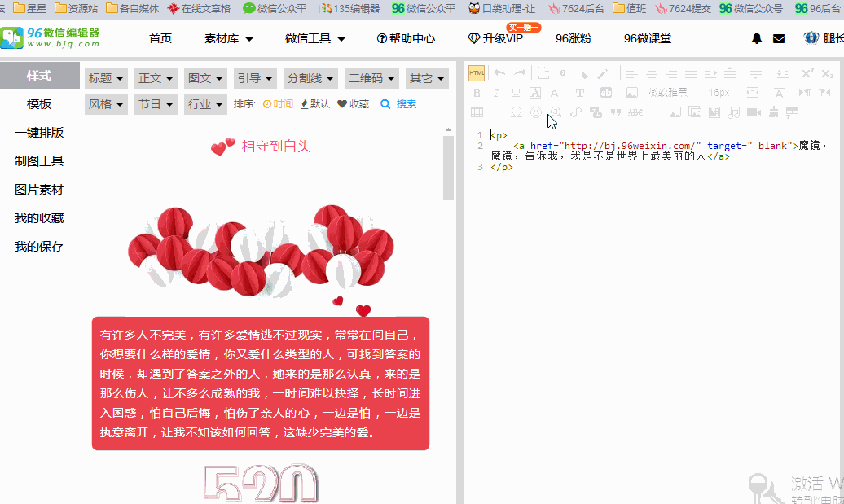
Task: Insert a table using the table icon
Action: point(477,112)
